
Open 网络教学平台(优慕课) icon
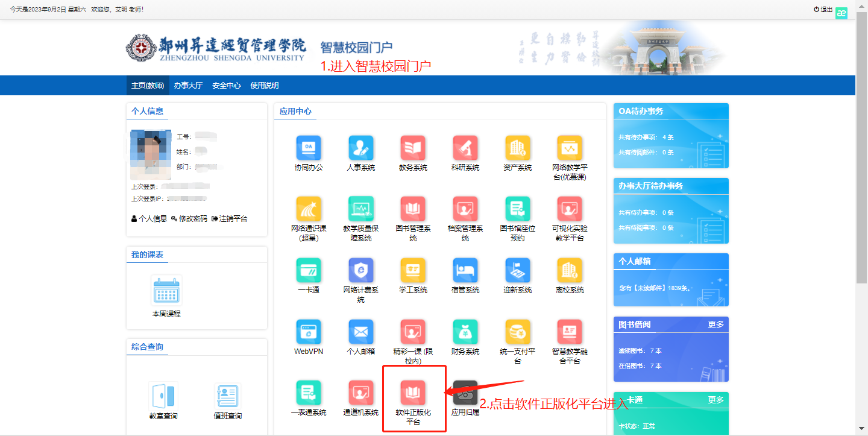[570, 148]
